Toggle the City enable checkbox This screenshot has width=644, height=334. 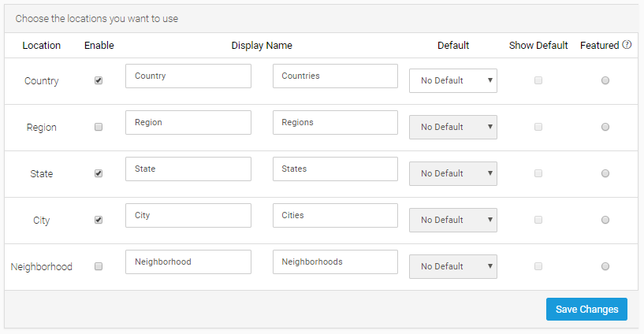click(99, 220)
